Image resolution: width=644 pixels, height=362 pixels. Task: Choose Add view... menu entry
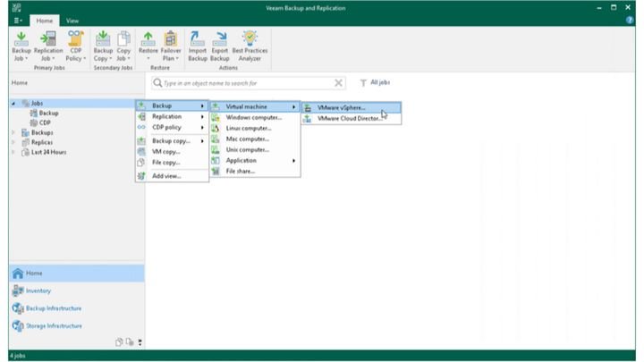[172, 176]
